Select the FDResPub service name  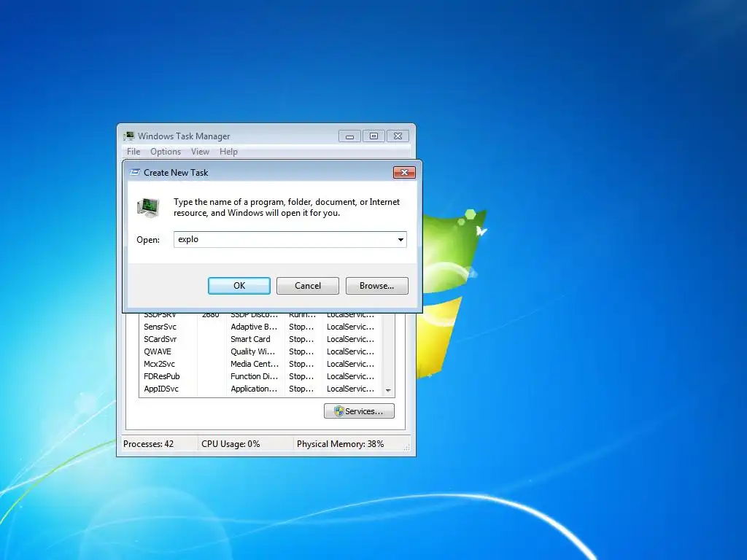coord(161,376)
